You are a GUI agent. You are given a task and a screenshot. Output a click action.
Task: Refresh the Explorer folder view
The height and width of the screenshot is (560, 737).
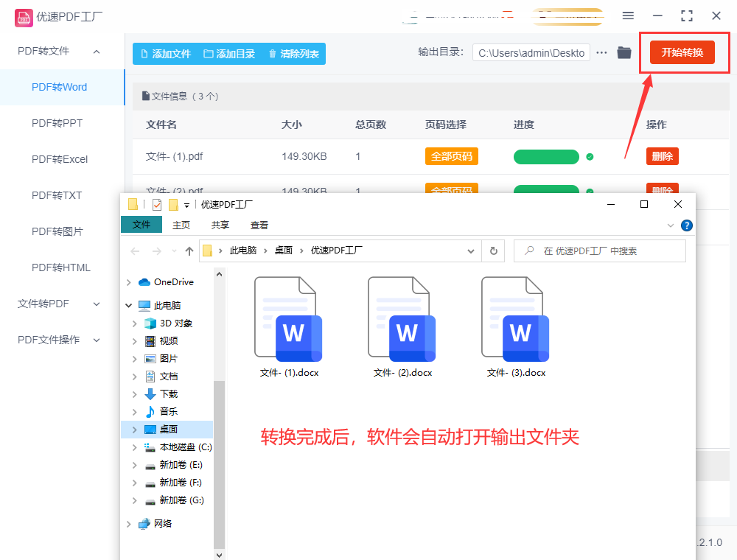click(x=494, y=251)
